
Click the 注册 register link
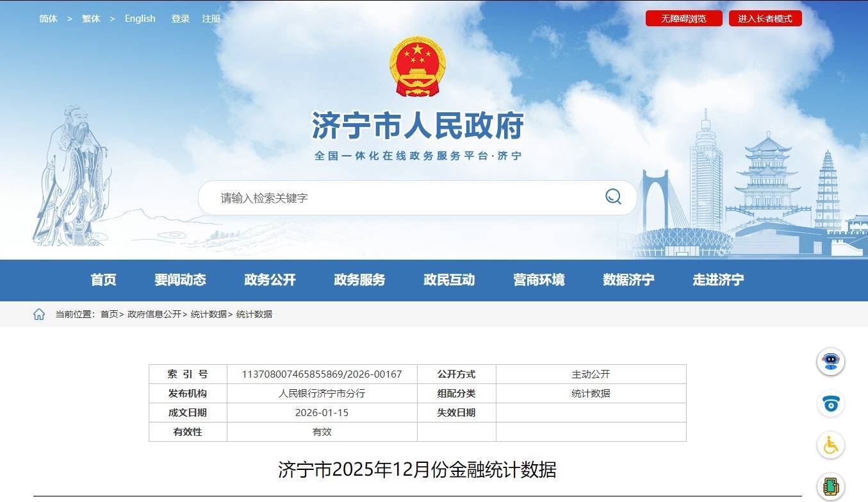[x=211, y=19]
